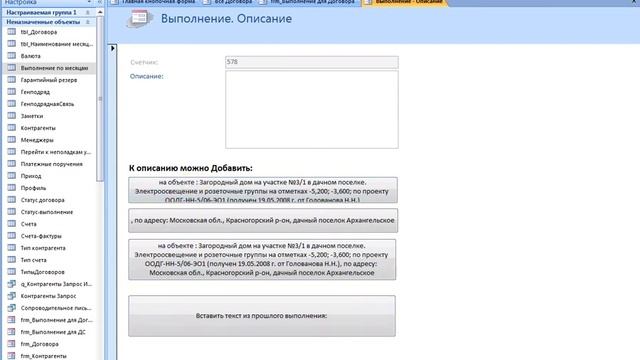The height and width of the screenshot is (360, 640).
Task: Add the 'по адресу: Московская обл.' button
Action: click(x=263, y=220)
